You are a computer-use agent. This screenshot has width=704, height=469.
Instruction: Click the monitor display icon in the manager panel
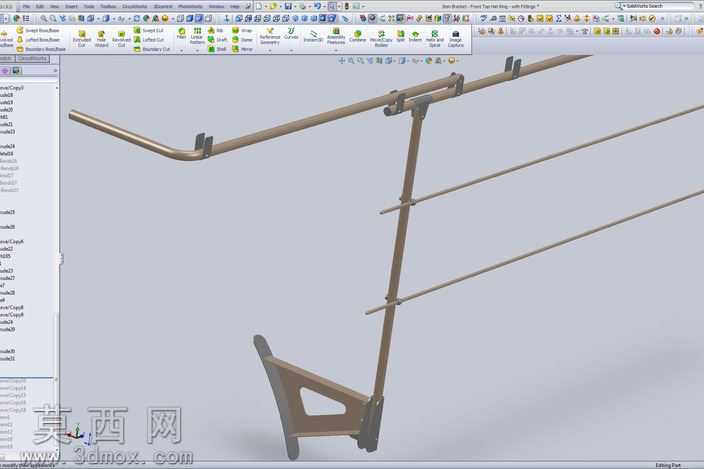coord(17,71)
